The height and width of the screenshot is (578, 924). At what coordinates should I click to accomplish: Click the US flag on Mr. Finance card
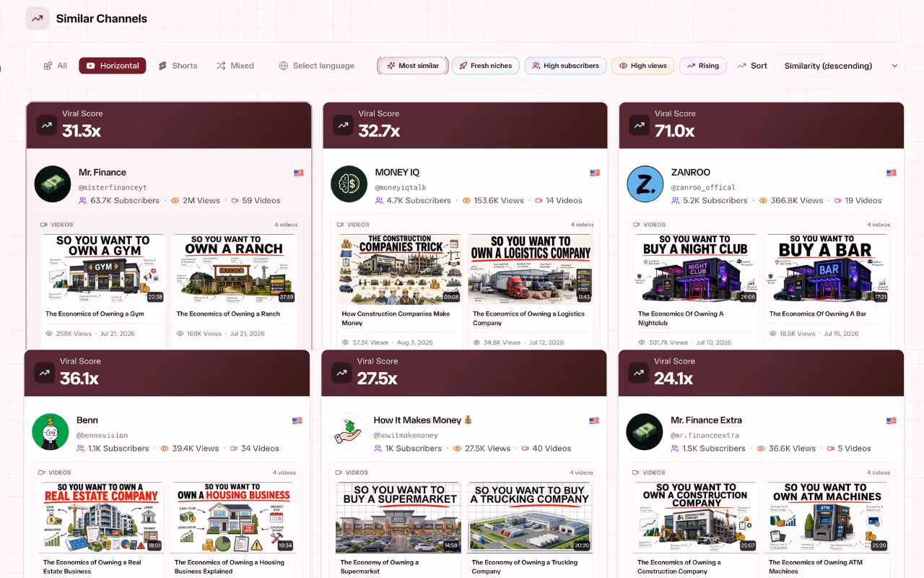click(x=299, y=173)
